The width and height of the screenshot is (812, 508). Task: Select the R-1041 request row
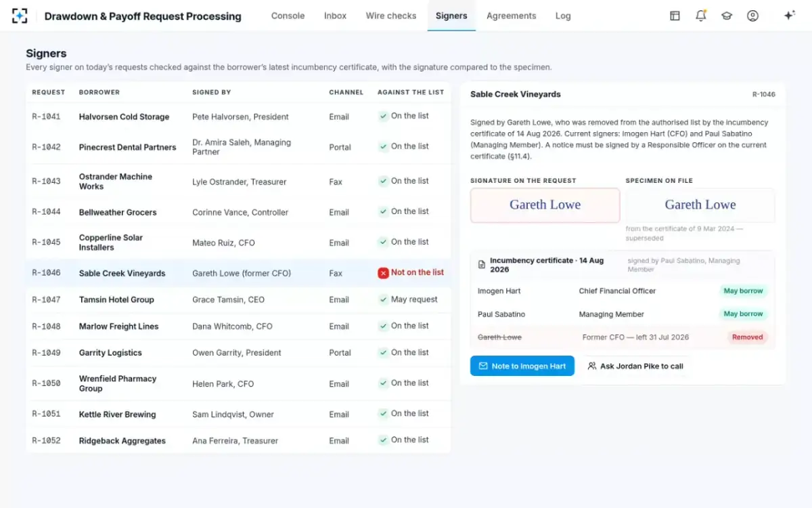(238, 117)
